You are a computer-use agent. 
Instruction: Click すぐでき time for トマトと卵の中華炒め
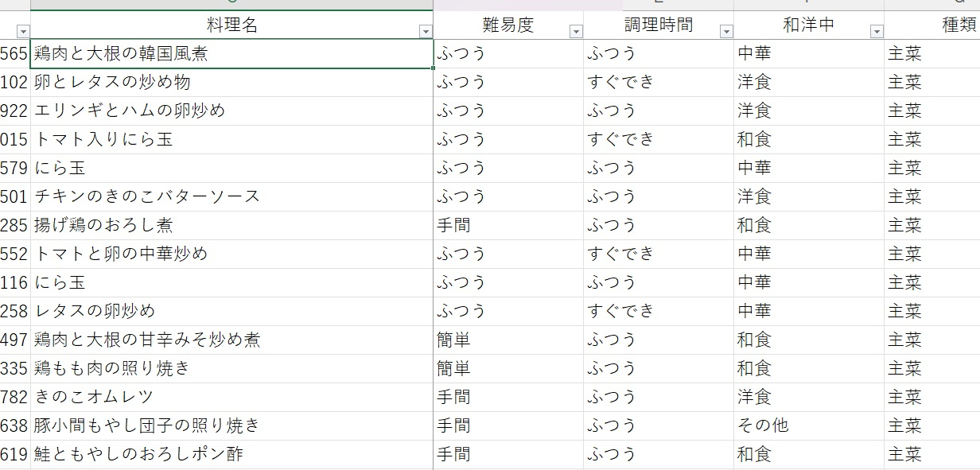tap(659, 254)
